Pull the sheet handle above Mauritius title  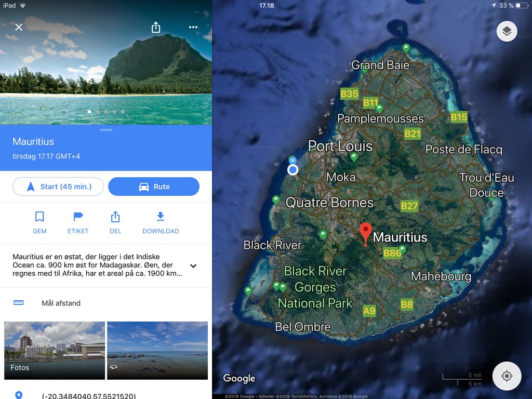106,129
